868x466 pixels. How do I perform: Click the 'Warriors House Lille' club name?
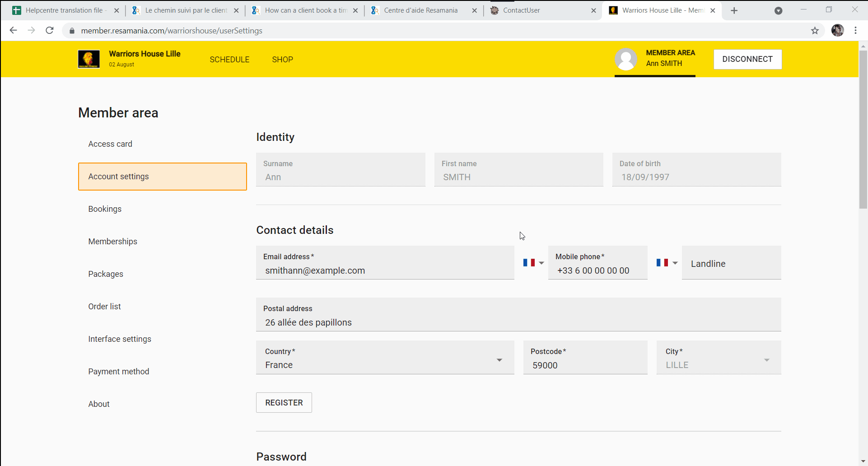[x=145, y=53]
